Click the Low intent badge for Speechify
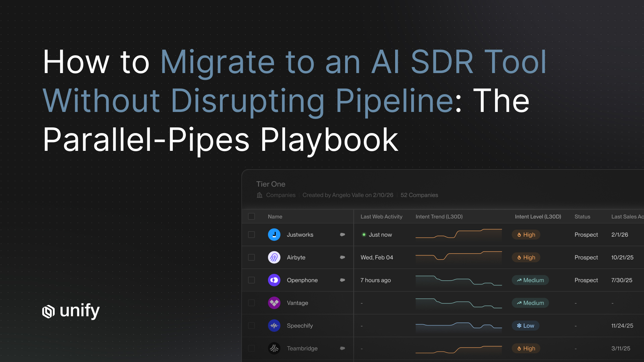 click(x=526, y=325)
